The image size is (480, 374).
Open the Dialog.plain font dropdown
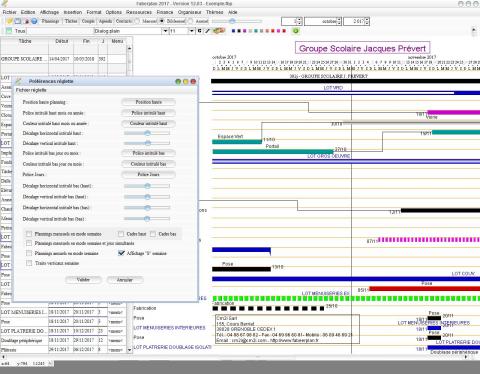click(165, 31)
